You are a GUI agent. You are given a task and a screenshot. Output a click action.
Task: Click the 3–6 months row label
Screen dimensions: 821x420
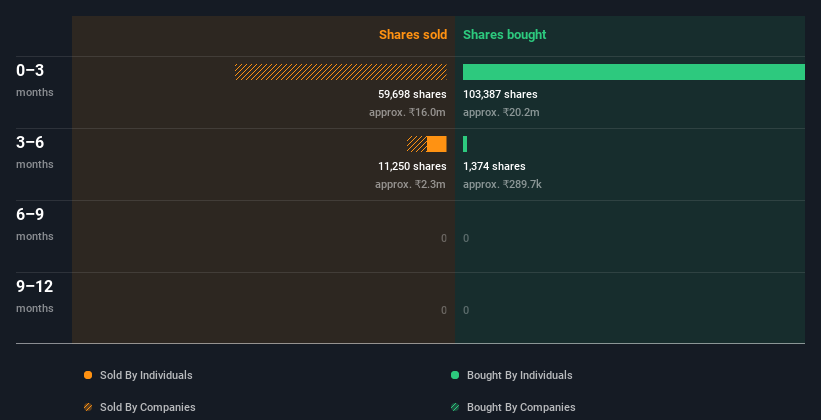point(35,152)
